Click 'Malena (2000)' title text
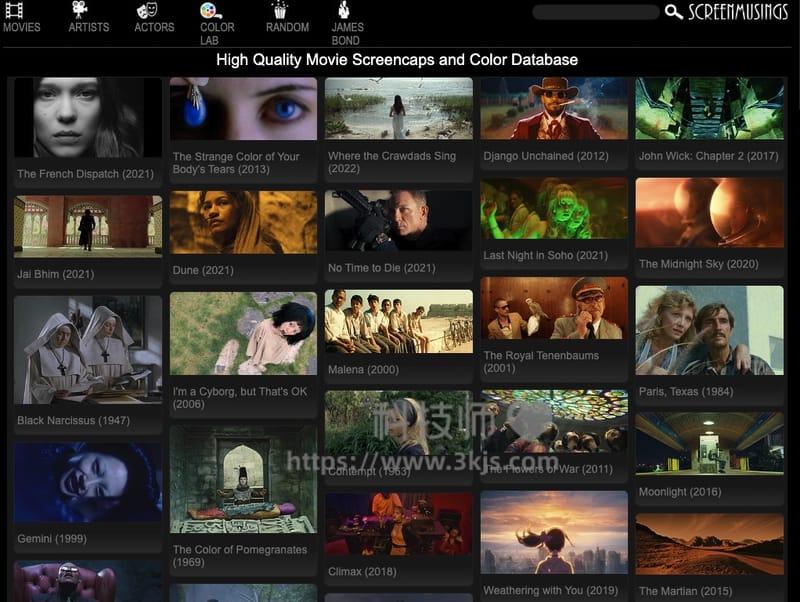The width and height of the screenshot is (800, 602). (x=363, y=370)
